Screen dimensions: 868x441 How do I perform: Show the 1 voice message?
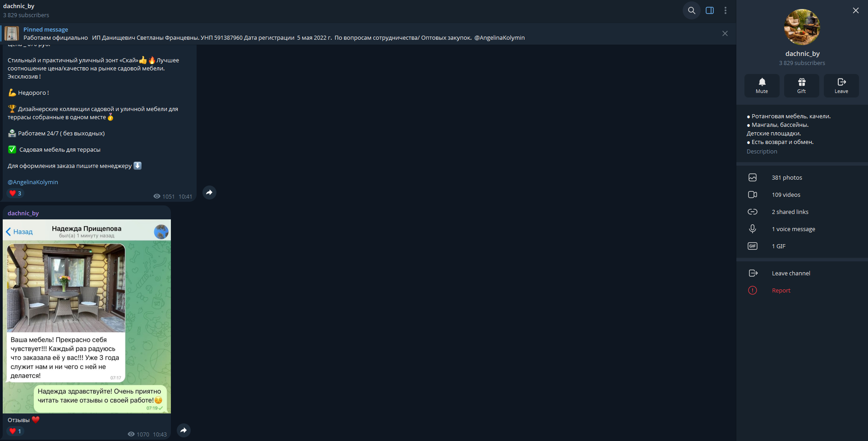(802, 229)
